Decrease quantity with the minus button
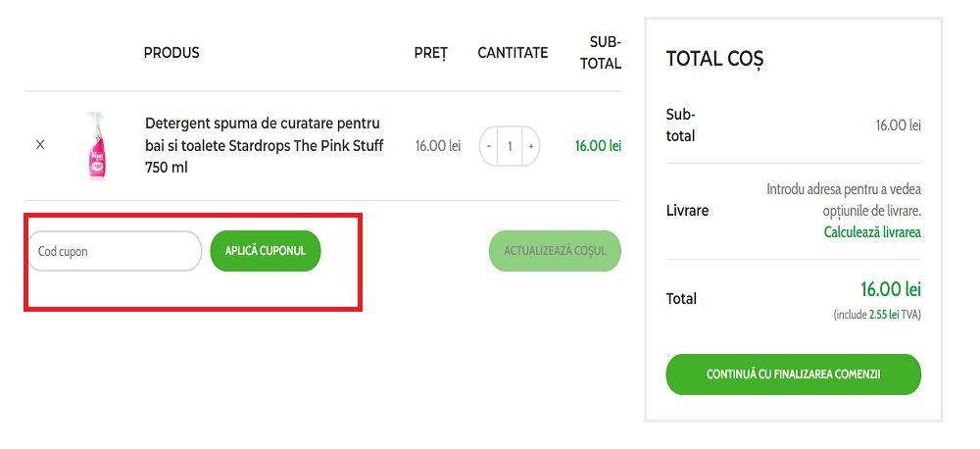Screen dimensions: 980x449 tap(489, 146)
